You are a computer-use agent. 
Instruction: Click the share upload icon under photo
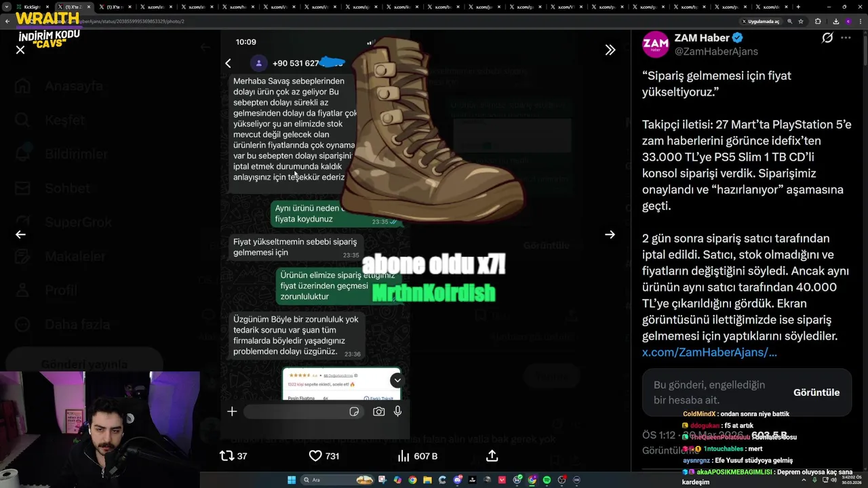(x=492, y=456)
